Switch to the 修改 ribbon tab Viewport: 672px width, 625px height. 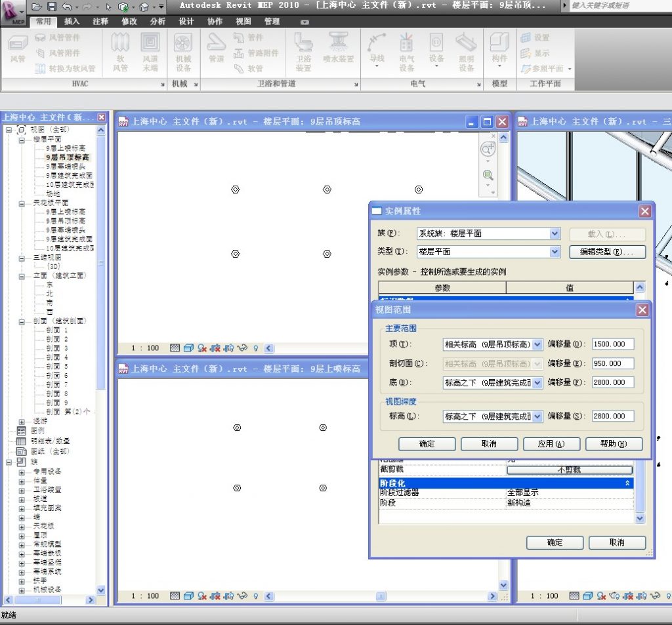129,21
